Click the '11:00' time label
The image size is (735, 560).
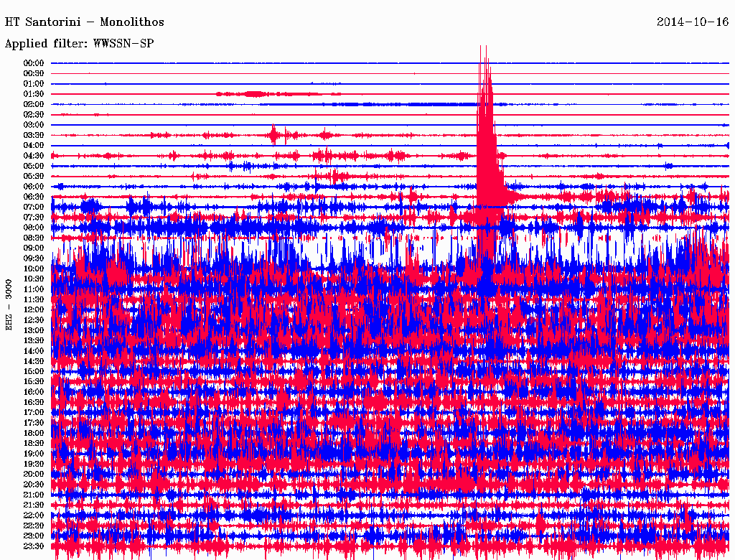tap(34, 289)
